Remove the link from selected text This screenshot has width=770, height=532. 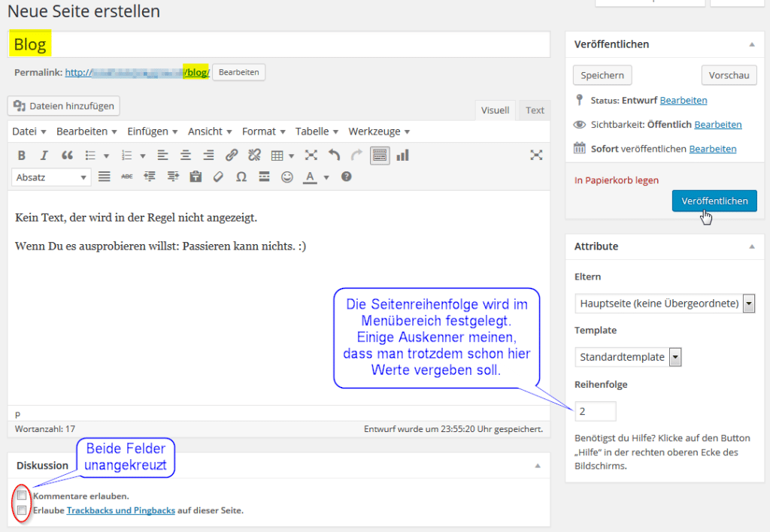254,156
